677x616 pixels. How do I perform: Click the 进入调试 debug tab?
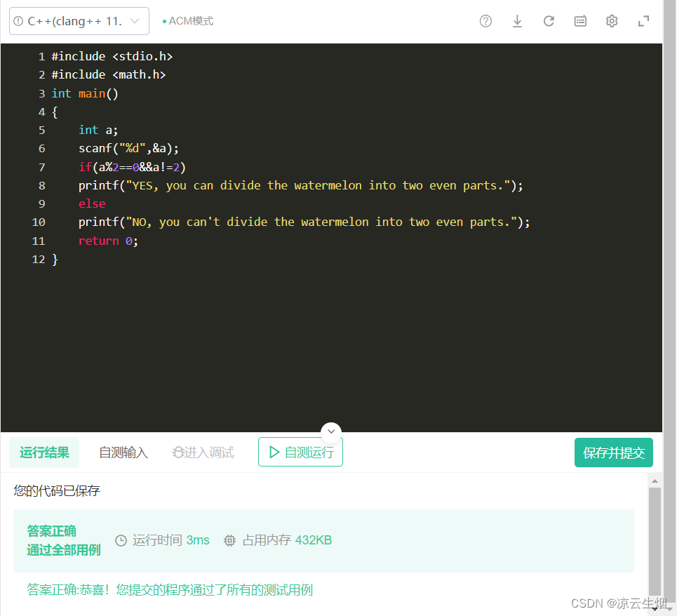pyautogui.click(x=203, y=453)
